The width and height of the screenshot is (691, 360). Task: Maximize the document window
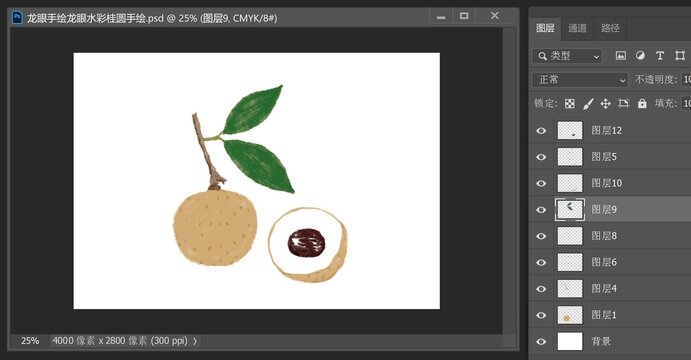[x=464, y=16]
